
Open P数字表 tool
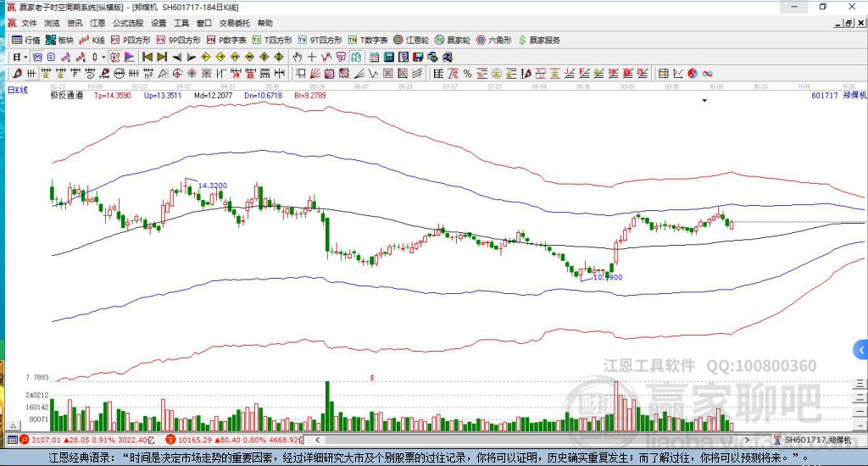(x=225, y=40)
